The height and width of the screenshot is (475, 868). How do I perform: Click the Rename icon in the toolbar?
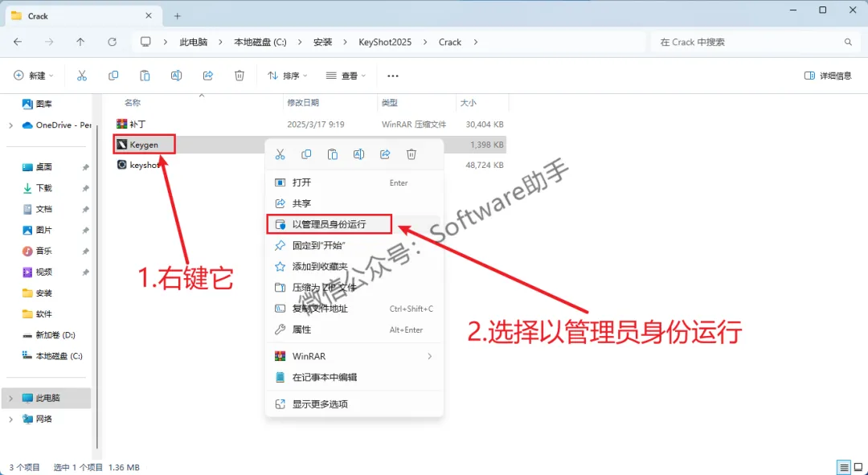[177, 76]
